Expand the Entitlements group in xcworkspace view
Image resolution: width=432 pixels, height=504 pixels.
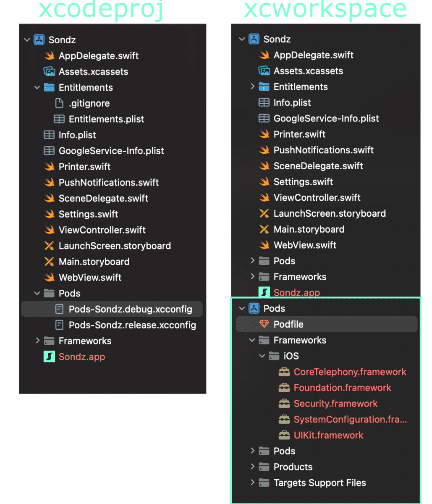[x=252, y=87]
